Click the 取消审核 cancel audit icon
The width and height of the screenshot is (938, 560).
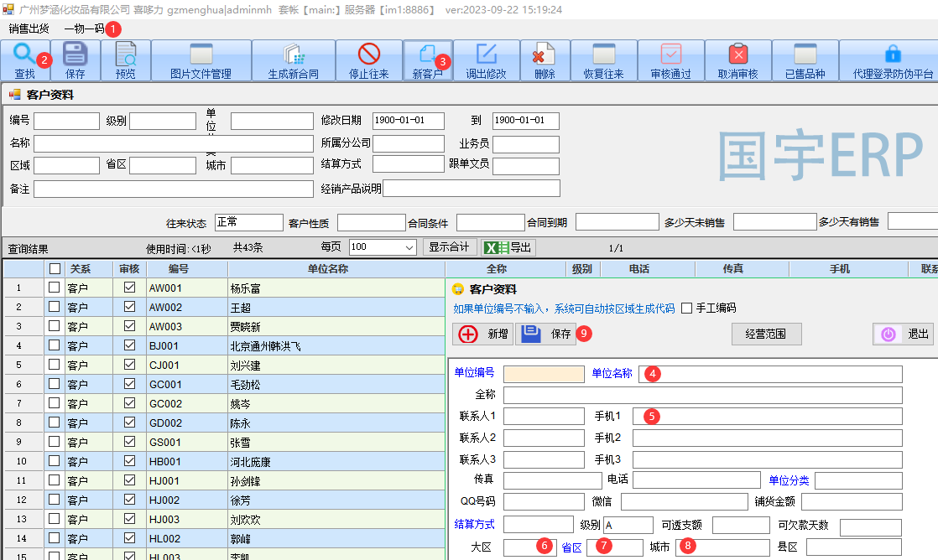(x=737, y=60)
